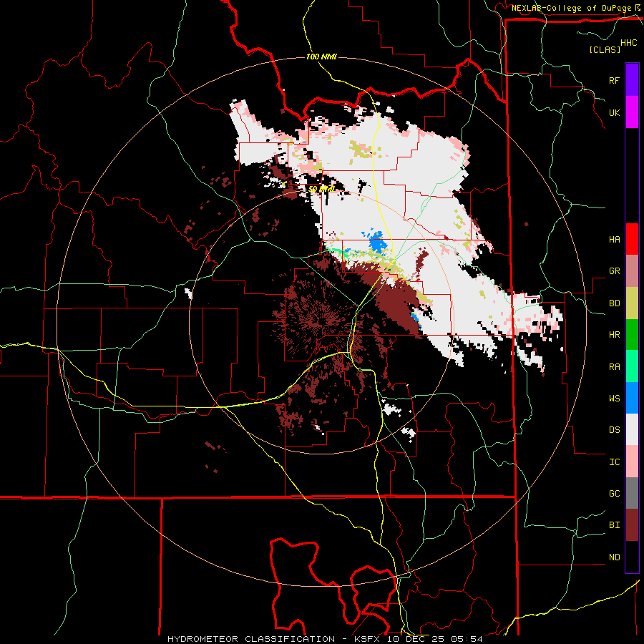Click the GC legend label
644x644 pixels.
click(614, 493)
